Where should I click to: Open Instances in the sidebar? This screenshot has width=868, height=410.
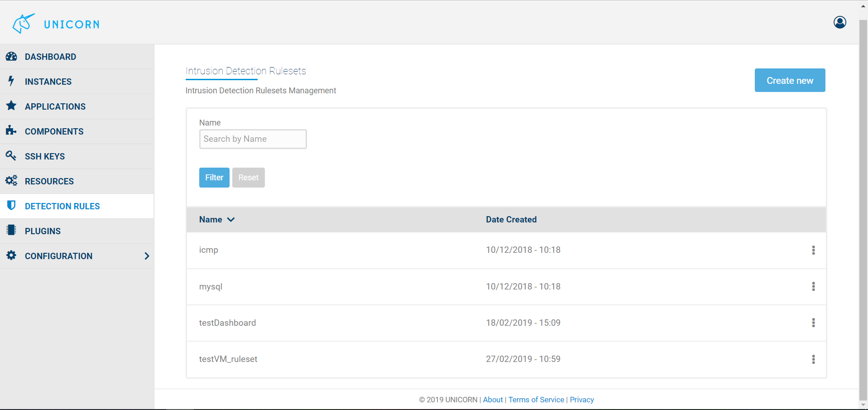tap(77, 82)
